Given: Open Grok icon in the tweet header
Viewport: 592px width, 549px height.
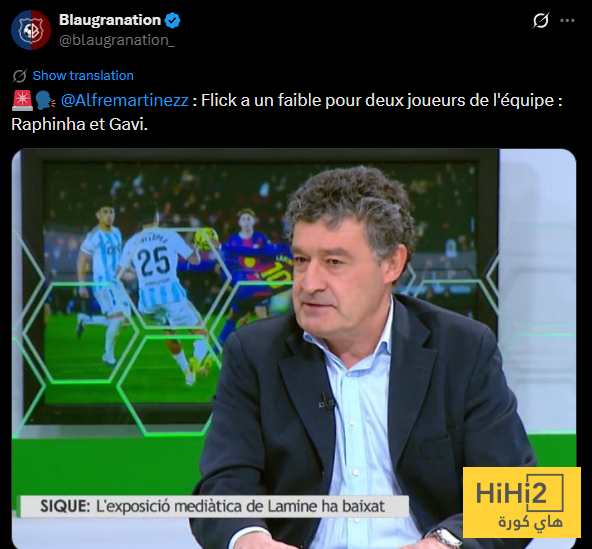Looking at the screenshot, I should 541,20.
